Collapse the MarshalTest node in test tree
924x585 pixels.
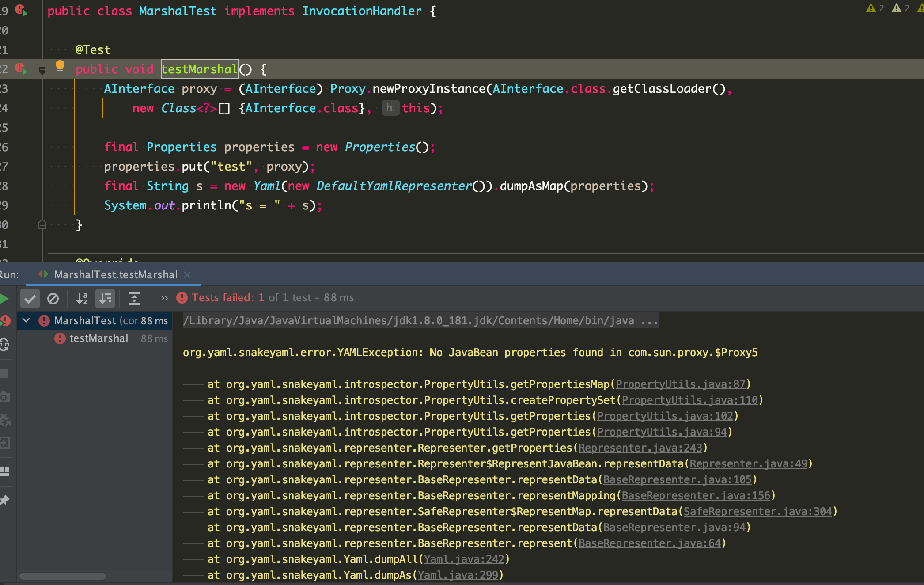click(x=27, y=321)
